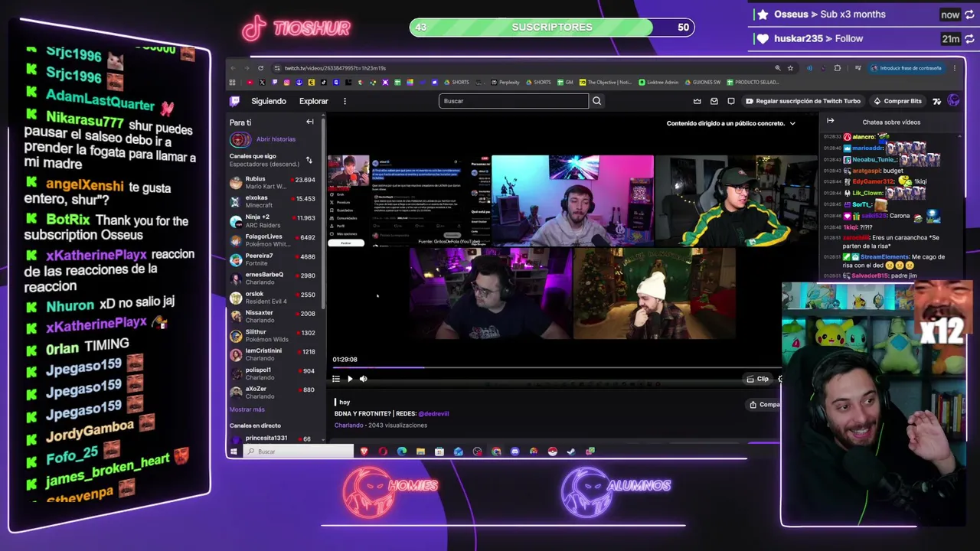Open the user avatar in the Twitch header
Image resolution: width=980 pixels, height=551 pixels.
[x=953, y=101]
